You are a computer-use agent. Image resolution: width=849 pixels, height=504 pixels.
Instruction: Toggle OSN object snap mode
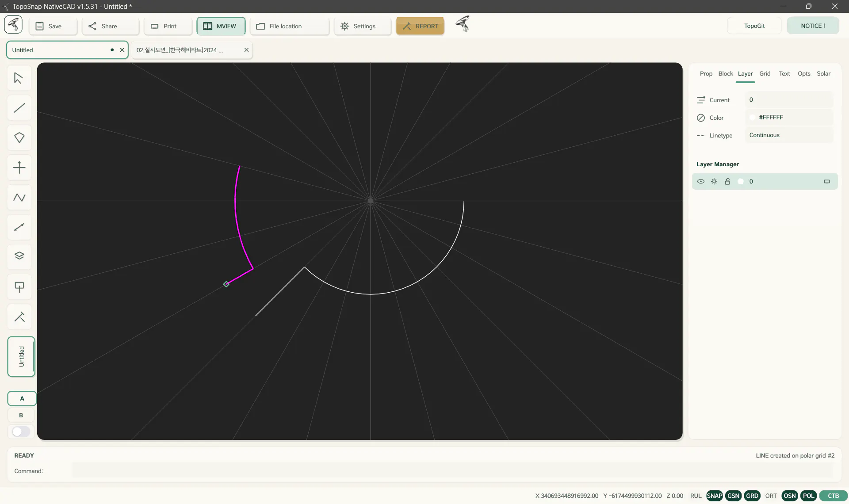(x=790, y=496)
